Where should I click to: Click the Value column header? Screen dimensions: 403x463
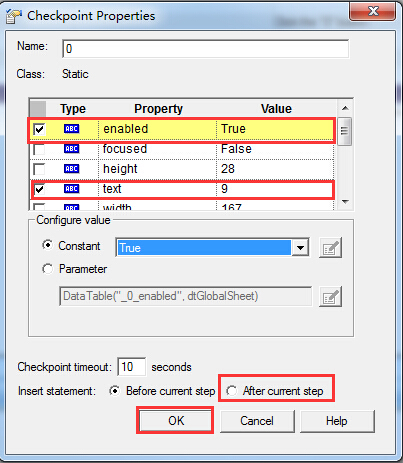(276, 109)
